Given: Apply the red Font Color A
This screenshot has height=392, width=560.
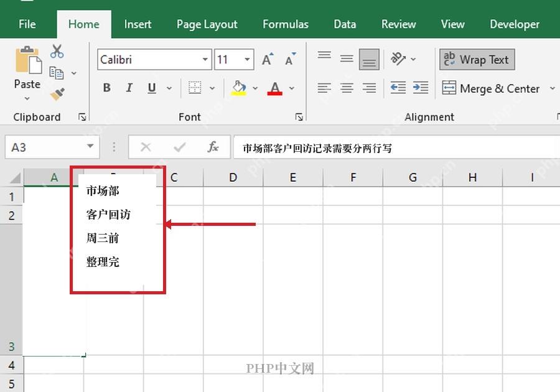Looking at the screenshot, I should pos(274,88).
